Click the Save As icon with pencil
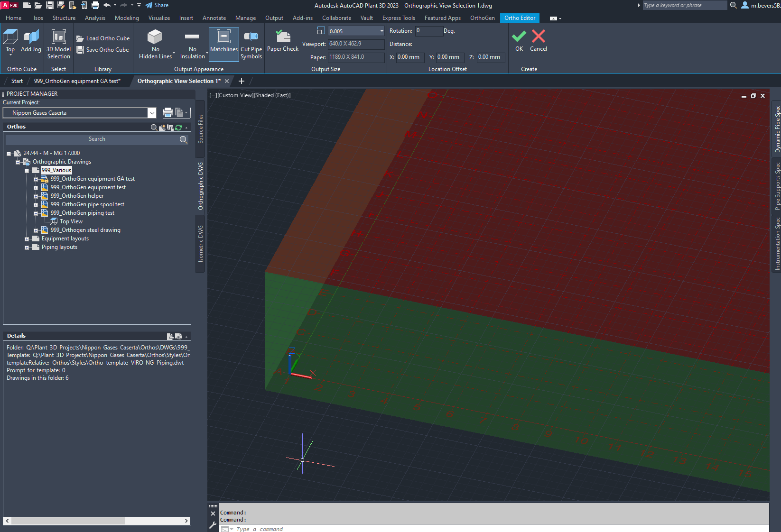Image resolution: width=781 pixels, height=532 pixels. tap(61, 5)
